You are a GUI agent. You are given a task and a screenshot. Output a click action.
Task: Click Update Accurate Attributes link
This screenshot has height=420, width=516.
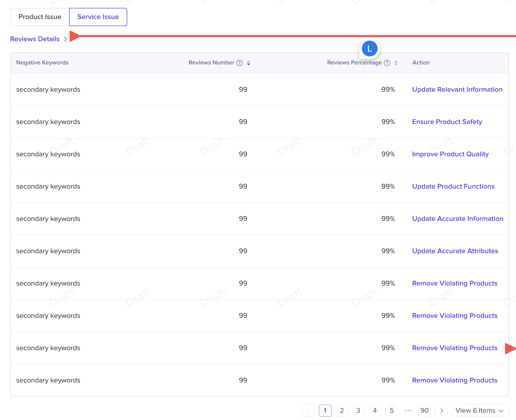(455, 251)
